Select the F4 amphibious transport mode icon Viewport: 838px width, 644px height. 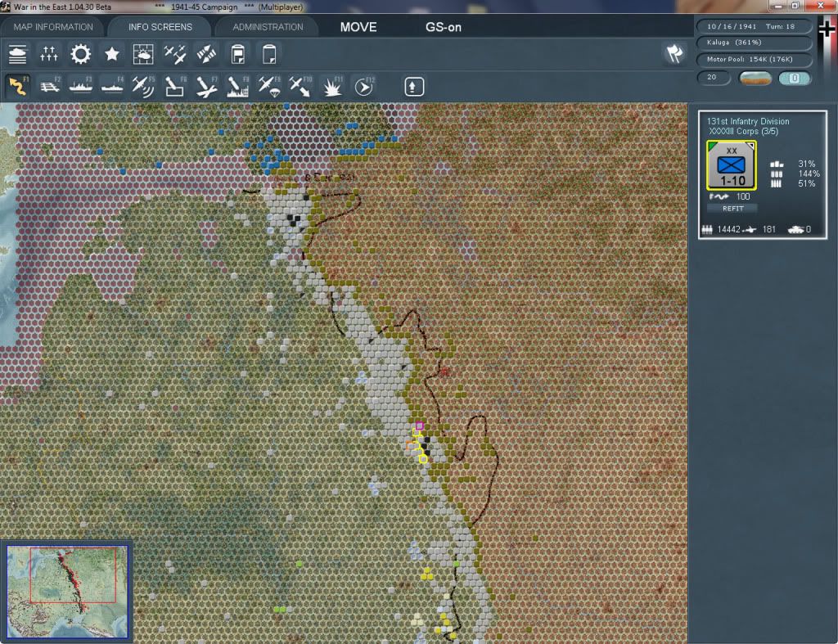click(x=111, y=86)
